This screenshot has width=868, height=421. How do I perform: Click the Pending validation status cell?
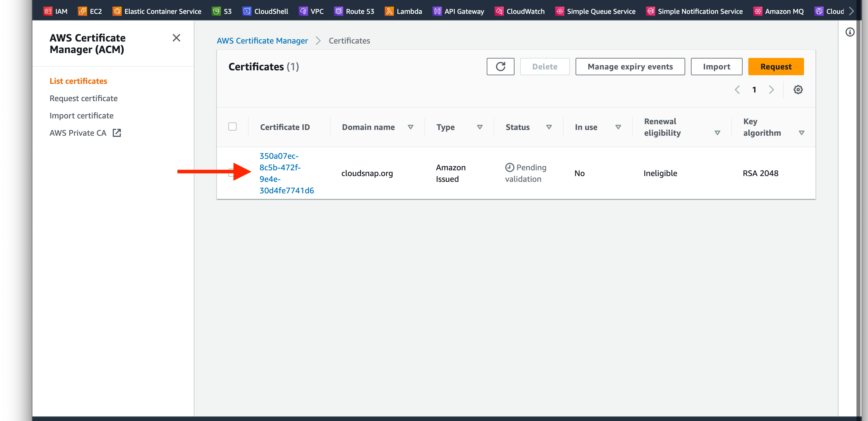[x=525, y=173]
